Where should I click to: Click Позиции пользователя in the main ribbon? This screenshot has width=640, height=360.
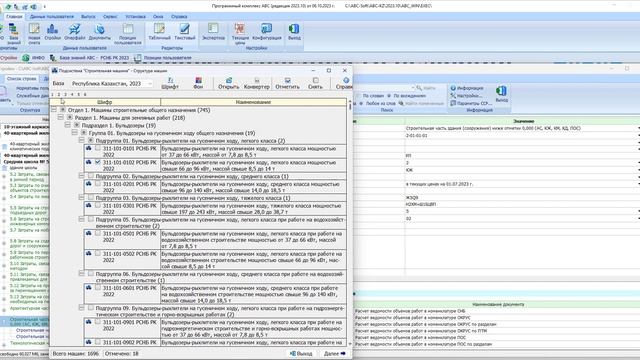[x=128, y=34]
